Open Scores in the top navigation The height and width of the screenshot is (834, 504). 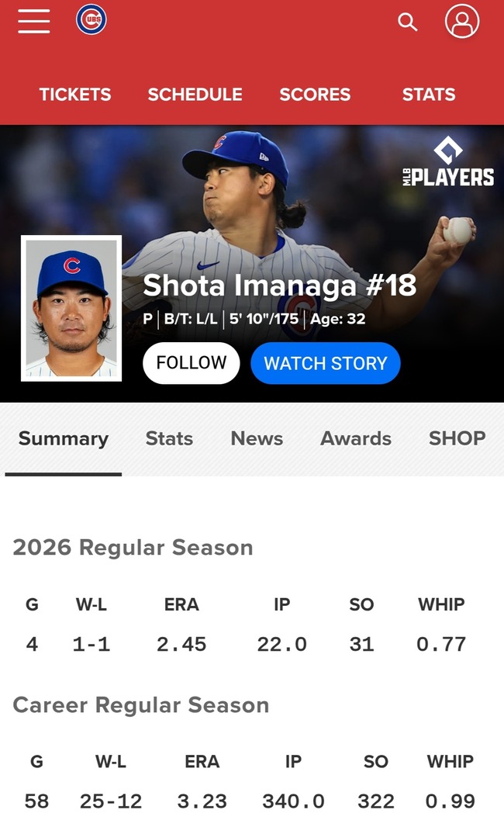(x=315, y=95)
